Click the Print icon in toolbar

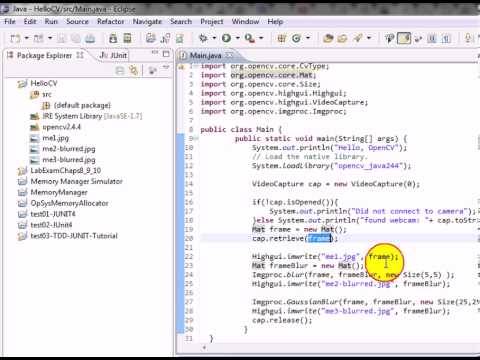90,39
